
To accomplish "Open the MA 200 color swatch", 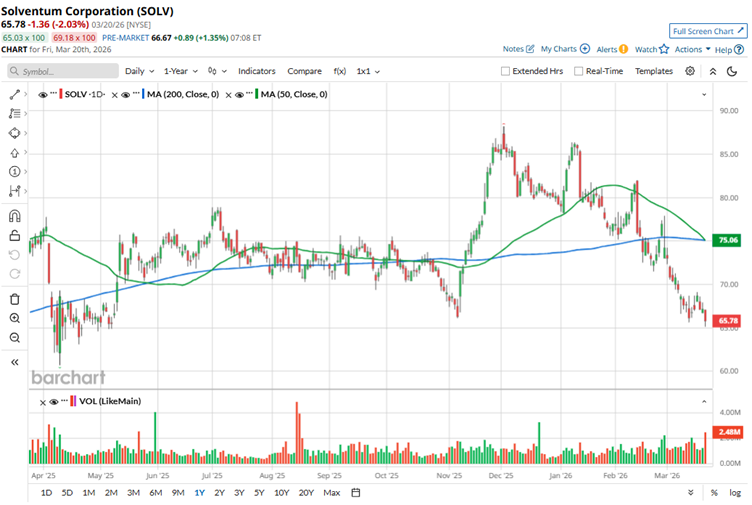I will tap(143, 94).
